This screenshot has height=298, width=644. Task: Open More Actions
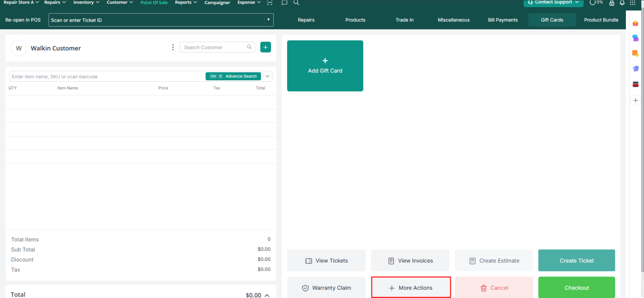(x=411, y=287)
